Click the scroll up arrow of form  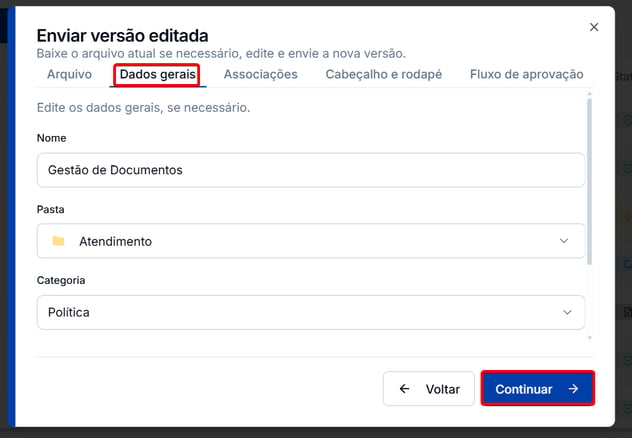[x=590, y=94]
